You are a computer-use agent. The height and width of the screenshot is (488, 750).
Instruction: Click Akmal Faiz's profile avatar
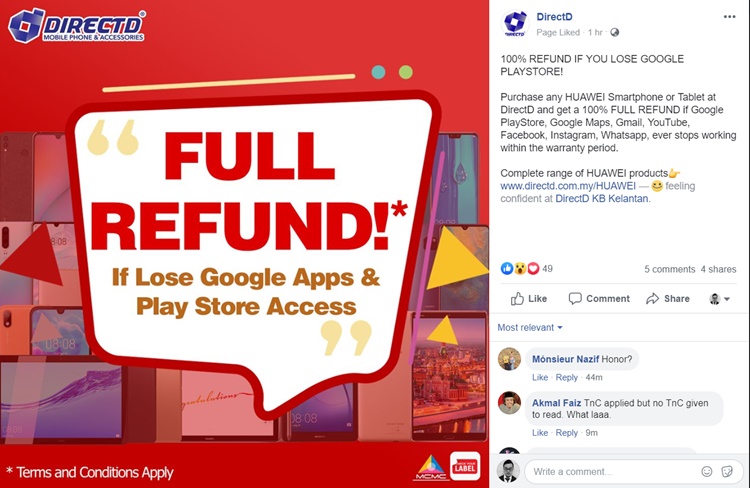[509, 403]
